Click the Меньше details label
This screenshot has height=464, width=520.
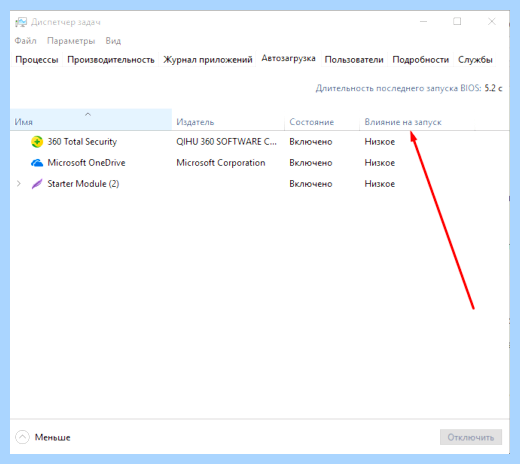52,437
